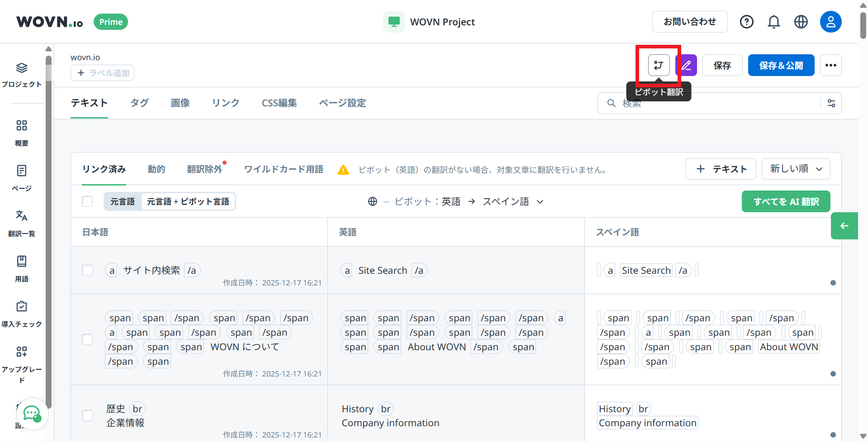The height and width of the screenshot is (443, 868).
Task: Check the サイト内検索 row checkbox
Action: click(87, 270)
